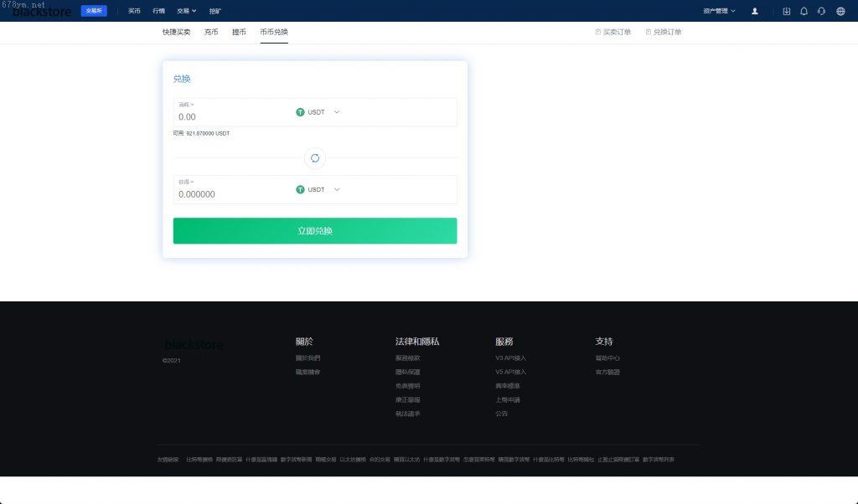Open 購買以太坊 friendly link
Screen dimensions: 858x504
coord(406,460)
